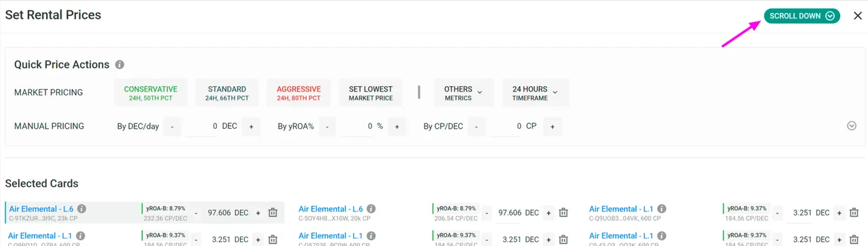Apply Conservative 24H 50th PCT pricing
Screen dimensions: 868x246
tap(151, 93)
